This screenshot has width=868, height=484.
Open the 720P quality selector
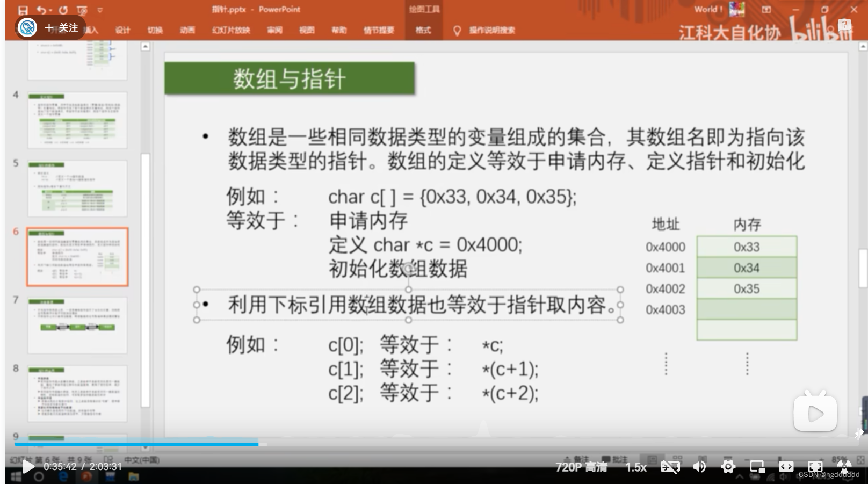(x=581, y=467)
